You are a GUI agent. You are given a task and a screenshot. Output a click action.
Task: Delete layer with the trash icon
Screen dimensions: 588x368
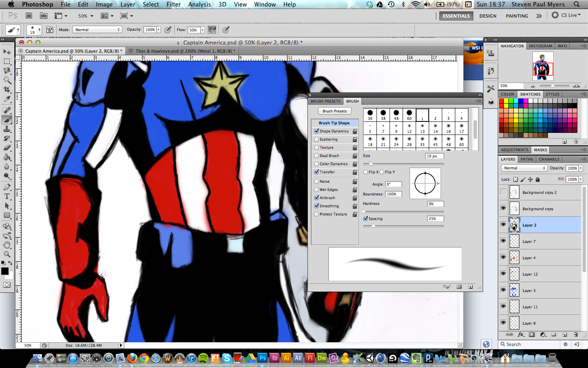[576, 334]
